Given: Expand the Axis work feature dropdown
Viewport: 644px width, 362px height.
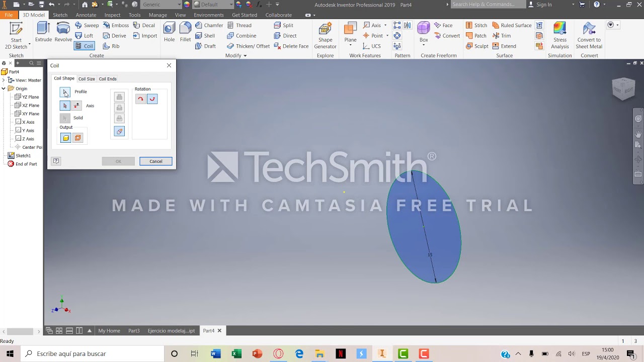Looking at the screenshot, I should [x=385, y=25].
